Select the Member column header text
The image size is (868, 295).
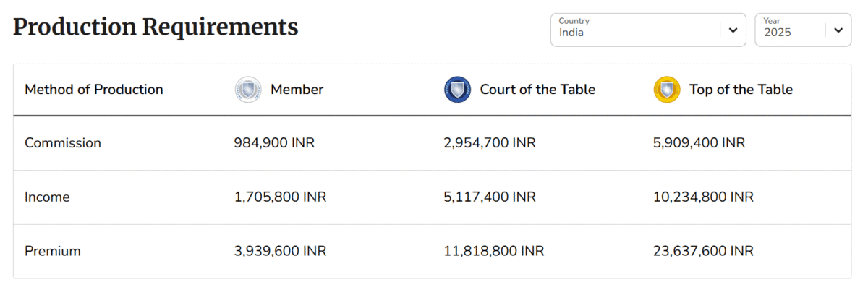(x=297, y=90)
